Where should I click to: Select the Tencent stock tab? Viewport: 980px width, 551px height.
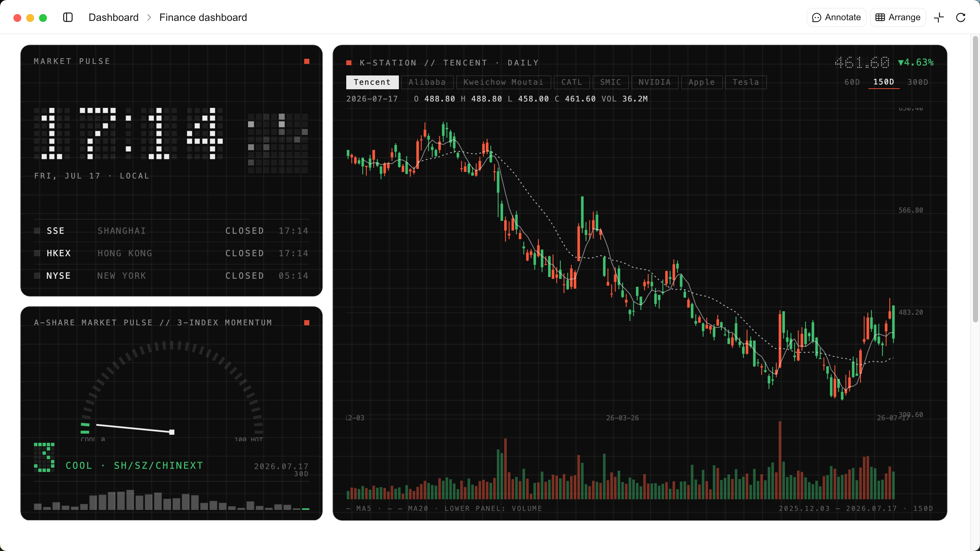tap(372, 82)
